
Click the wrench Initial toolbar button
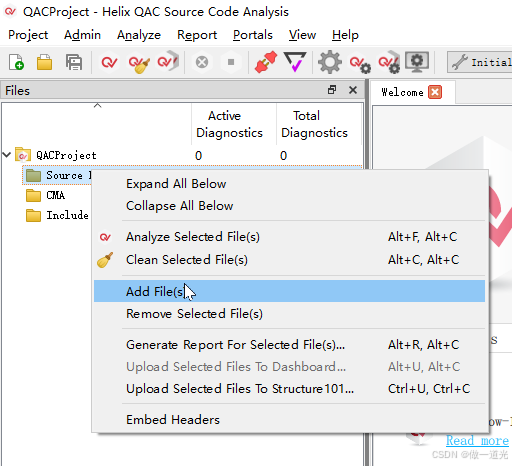tap(479, 62)
